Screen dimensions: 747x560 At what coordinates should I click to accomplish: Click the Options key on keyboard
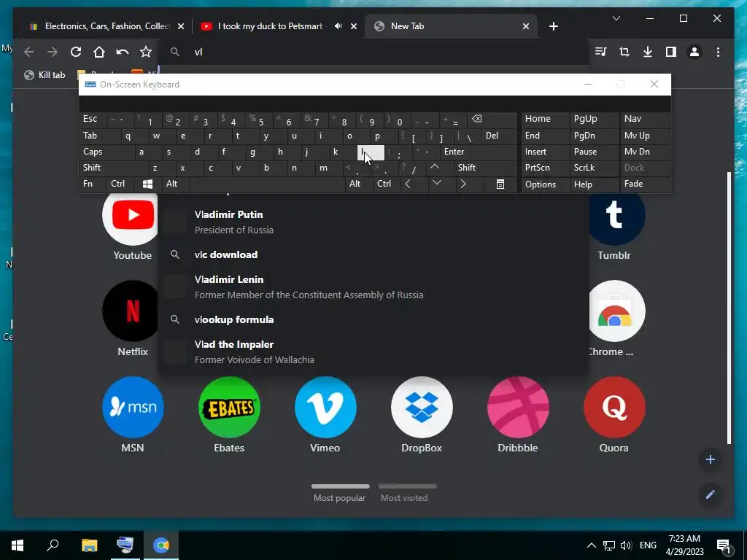point(546,184)
